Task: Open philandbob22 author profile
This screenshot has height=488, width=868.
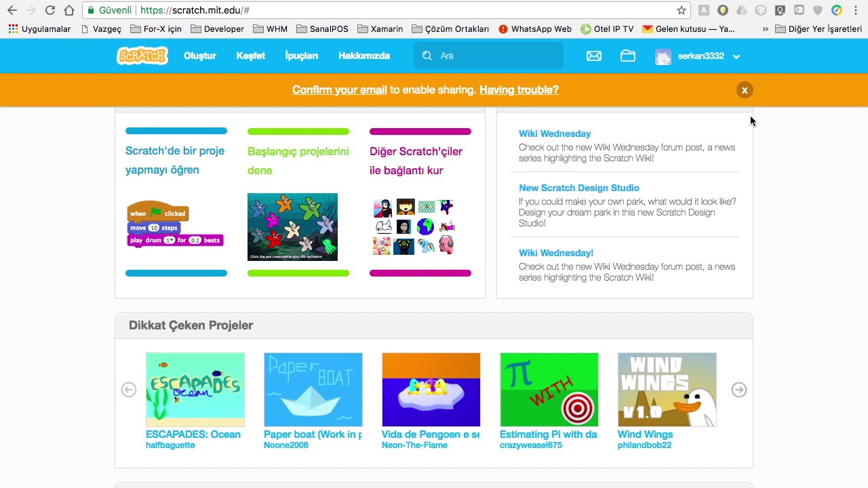Action: (x=645, y=445)
